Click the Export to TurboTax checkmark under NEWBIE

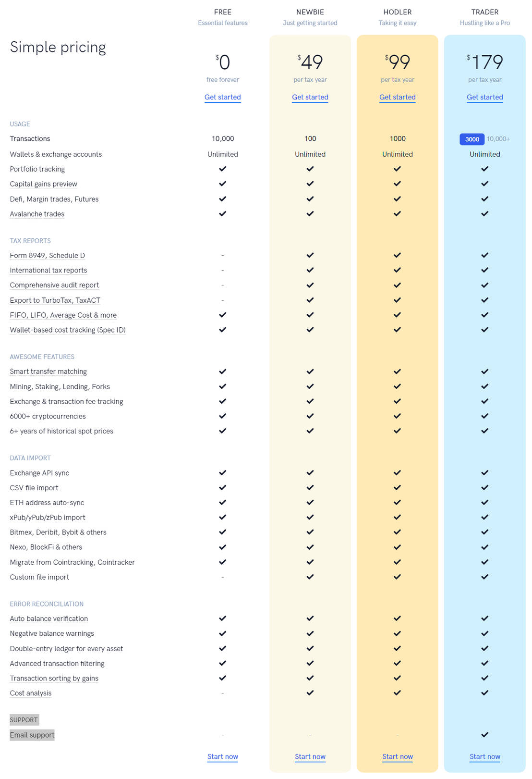tap(310, 300)
